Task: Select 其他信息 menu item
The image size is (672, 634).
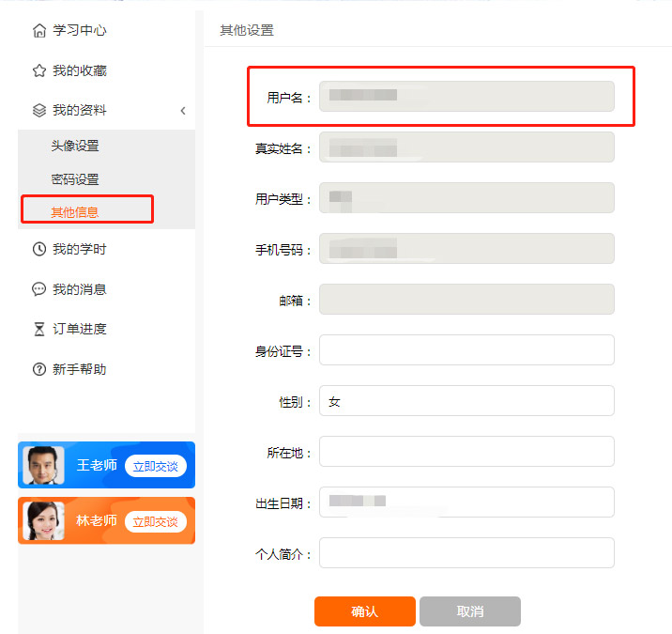Action: 75,212
